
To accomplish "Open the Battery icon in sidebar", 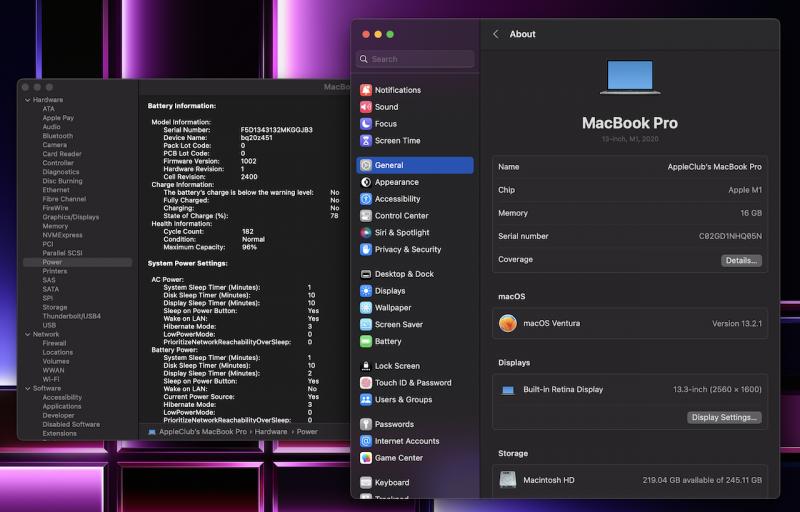I will (365, 341).
